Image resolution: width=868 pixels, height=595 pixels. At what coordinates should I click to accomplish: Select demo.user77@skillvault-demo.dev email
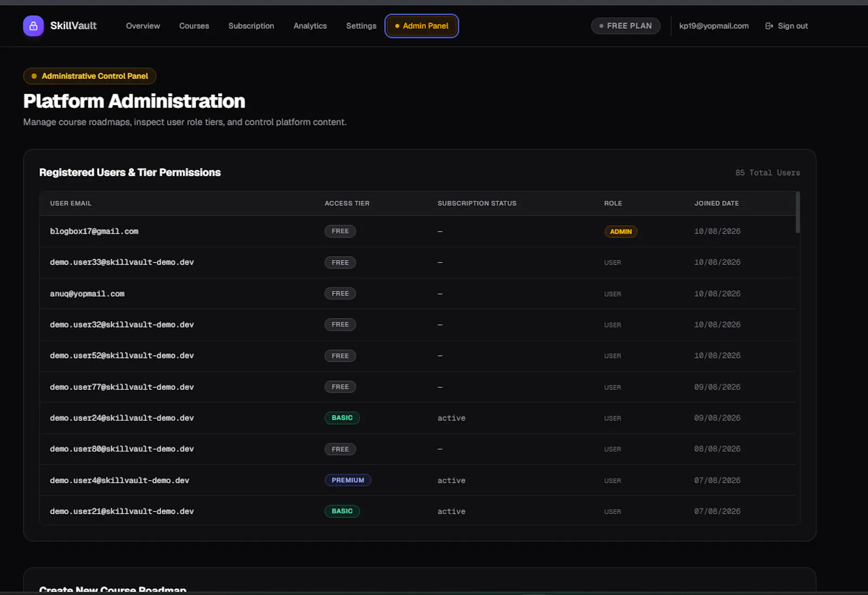[122, 387]
